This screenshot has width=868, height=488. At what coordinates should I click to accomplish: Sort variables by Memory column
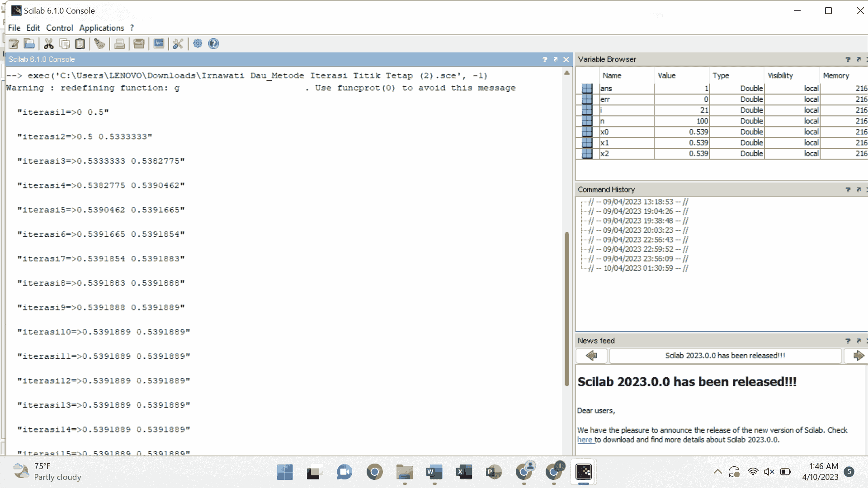844,75
